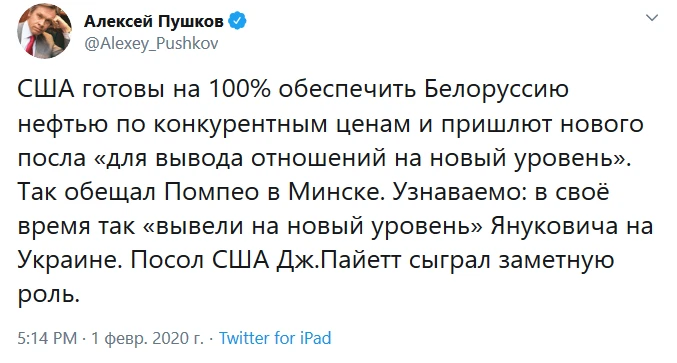Click the 1 февр. 2020 г. date
This screenshot has height=363, width=677.
pyautogui.click(x=147, y=338)
